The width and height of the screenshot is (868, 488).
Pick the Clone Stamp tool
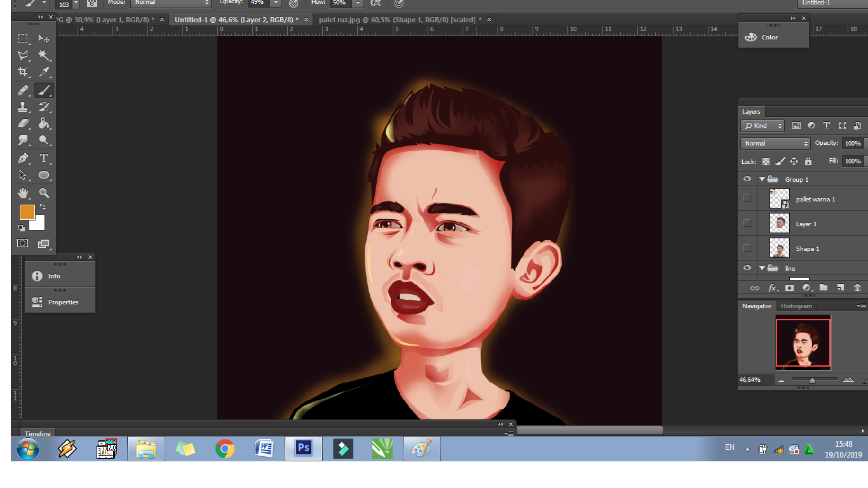23,107
